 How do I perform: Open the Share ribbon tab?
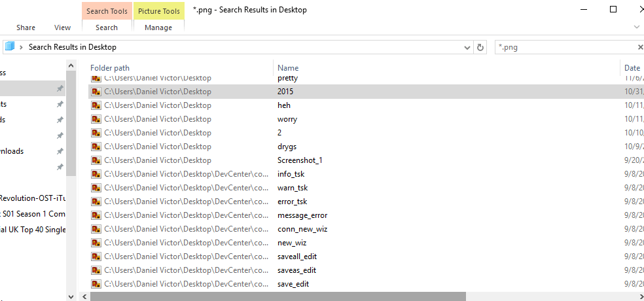[26, 27]
